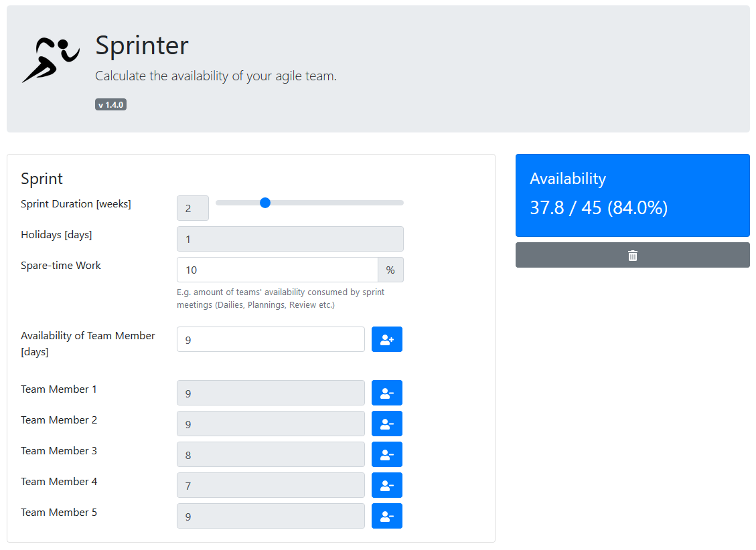This screenshot has height=550, width=756.
Task: Click the Holidays days field
Action: (290, 239)
